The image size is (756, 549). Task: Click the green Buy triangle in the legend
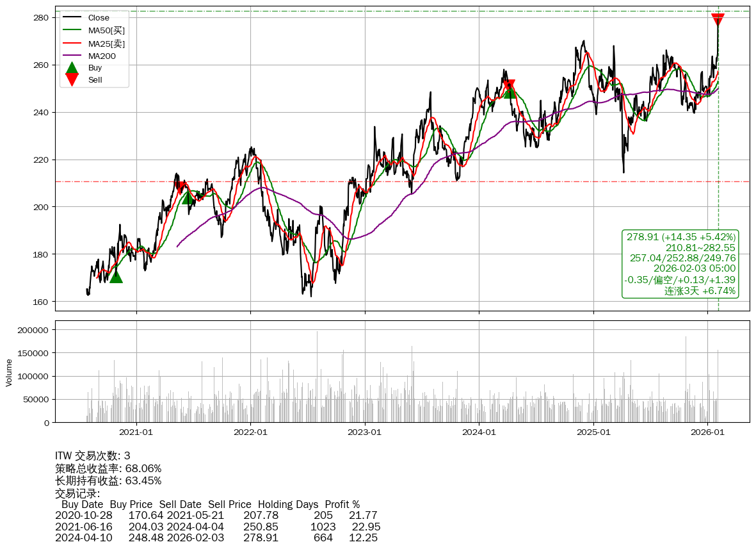(72, 68)
